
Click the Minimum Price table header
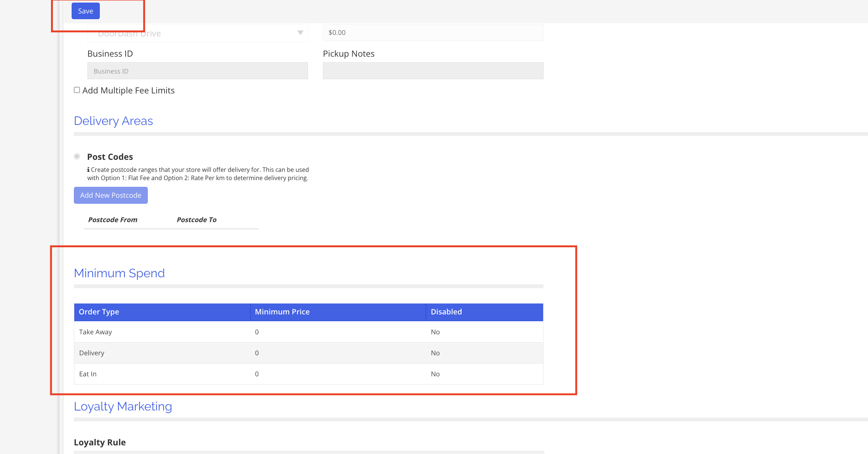[282, 312]
